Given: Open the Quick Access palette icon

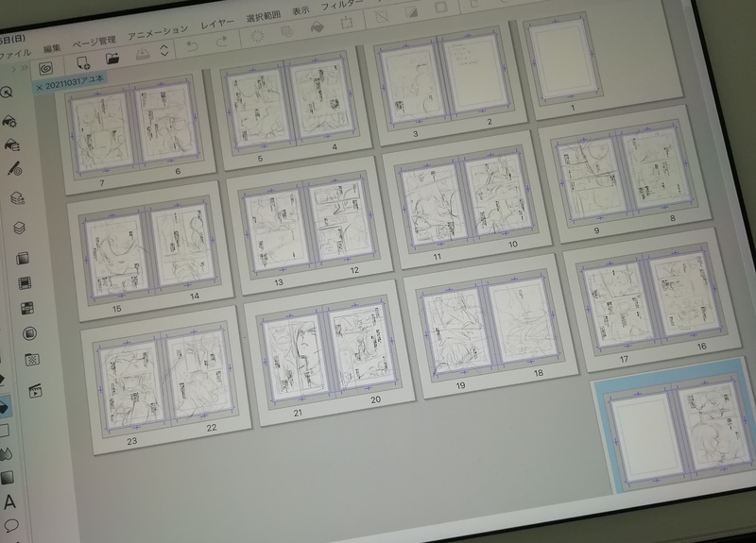Looking at the screenshot, I should pos(7,92).
